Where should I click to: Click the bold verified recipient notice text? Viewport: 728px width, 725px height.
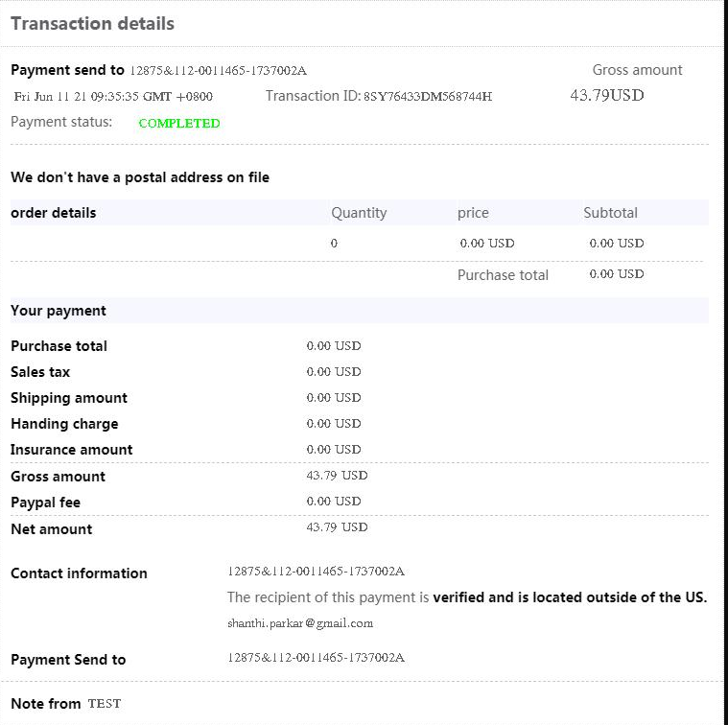point(570,597)
